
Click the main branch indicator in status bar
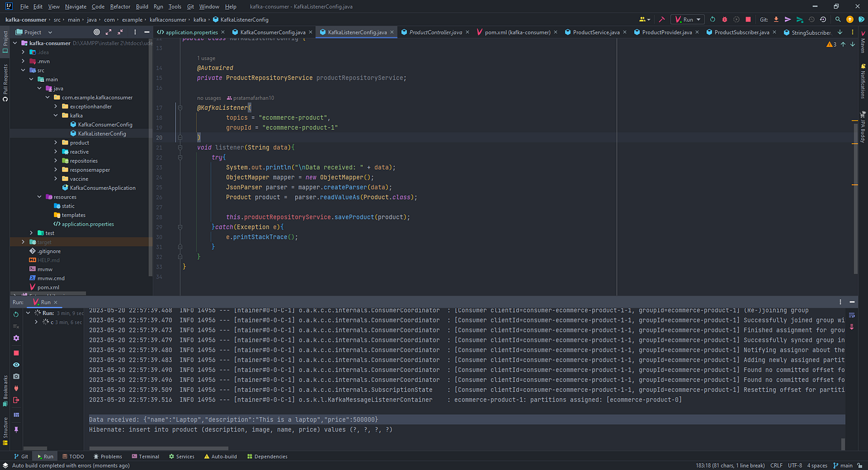843,465
